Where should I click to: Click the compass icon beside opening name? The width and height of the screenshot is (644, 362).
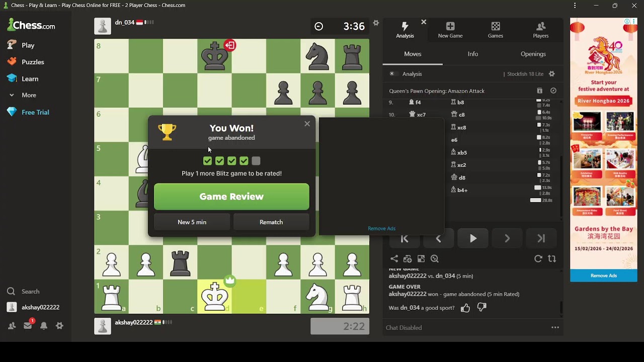[x=553, y=91]
